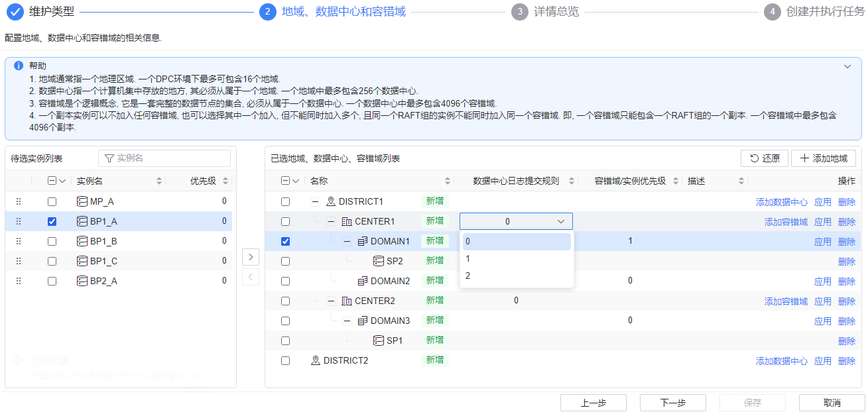
Task: Uncheck the DOMAIN1 row checkbox
Action: tap(285, 241)
